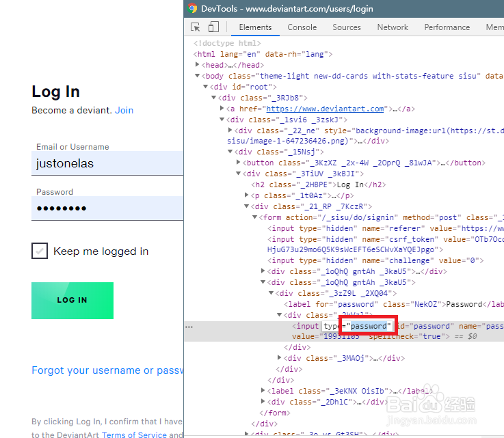Select the label for="password" line
Screen dimensions: 504x438
pyautogui.click(x=394, y=304)
